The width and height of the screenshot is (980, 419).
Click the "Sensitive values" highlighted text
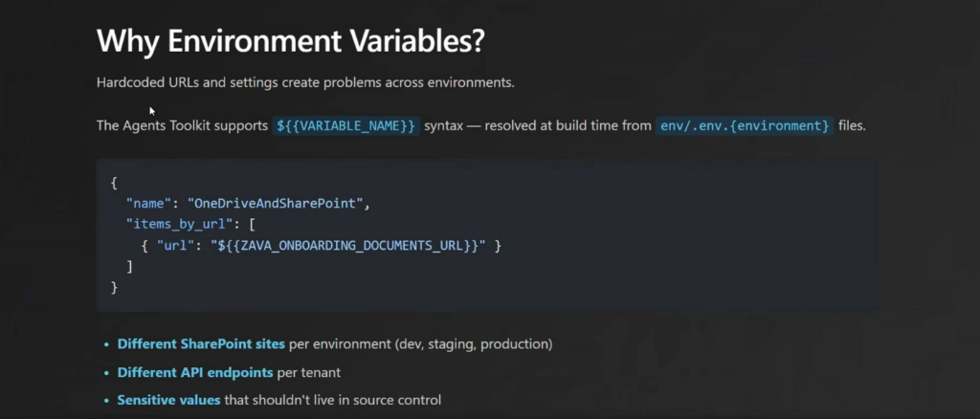point(168,400)
